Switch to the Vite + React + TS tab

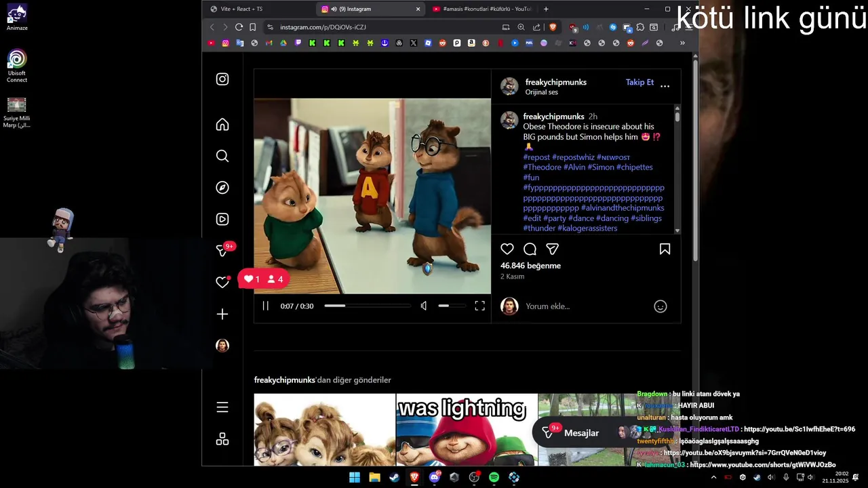(x=258, y=9)
